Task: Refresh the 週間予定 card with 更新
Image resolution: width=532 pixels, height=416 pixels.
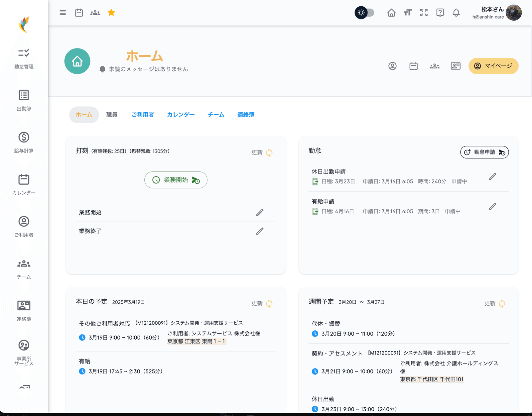Action: [x=495, y=303]
